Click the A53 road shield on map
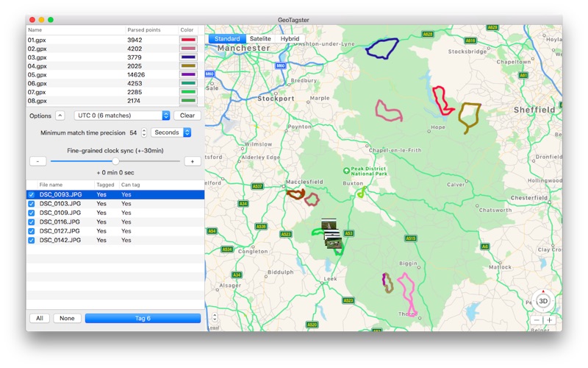Screen dimensions: 588x368 click(x=348, y=233)
